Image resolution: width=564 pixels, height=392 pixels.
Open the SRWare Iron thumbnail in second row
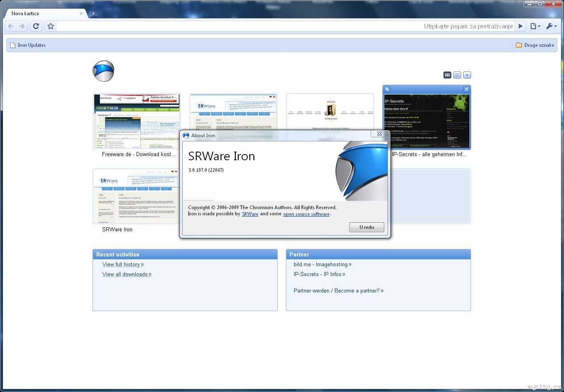[137, 196]
